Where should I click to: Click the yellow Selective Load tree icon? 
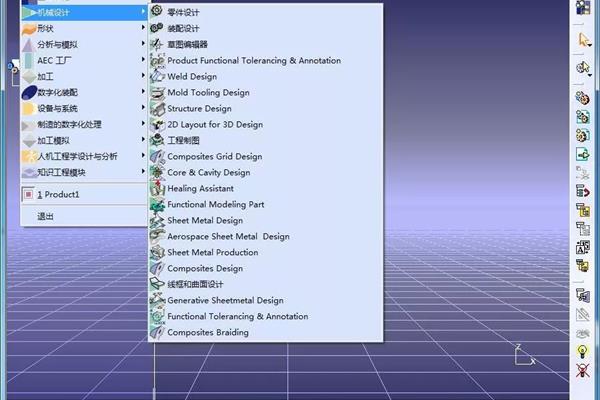pos(582,266)
